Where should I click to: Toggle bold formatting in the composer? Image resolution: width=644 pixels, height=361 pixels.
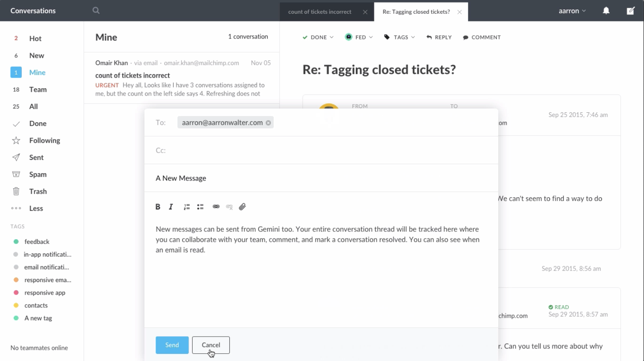[158, 207]
